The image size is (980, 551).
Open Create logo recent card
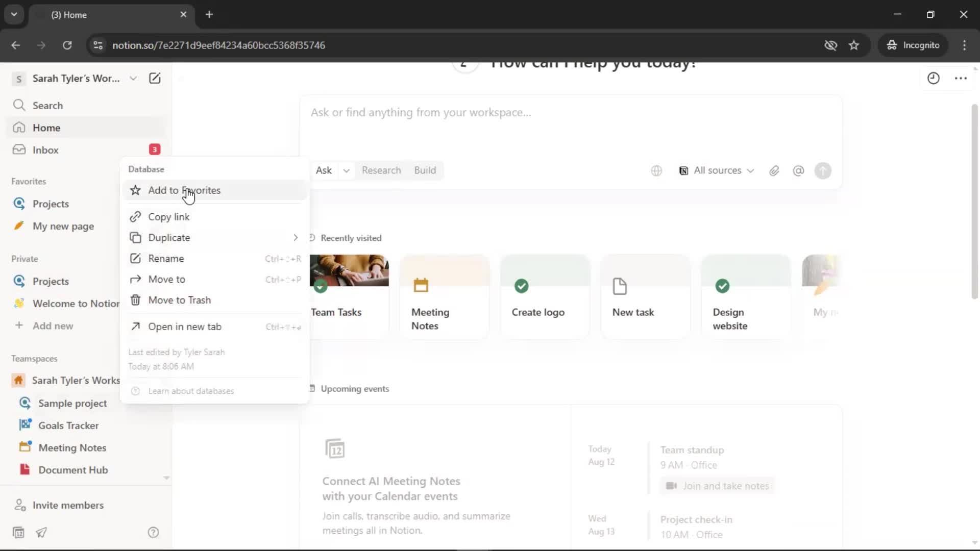click(545, 296)
